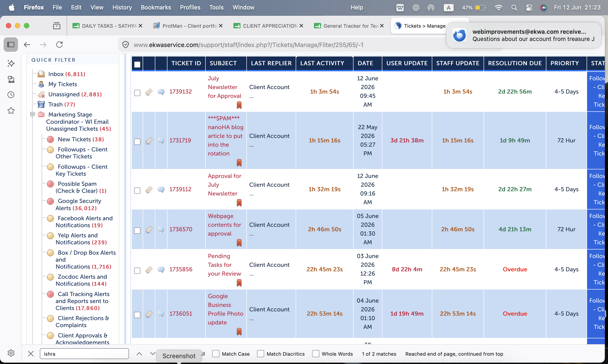This screenshot has width=608, height=364.
Task: Click the ticket tag icon for 1735856
Action: [149, 270]
